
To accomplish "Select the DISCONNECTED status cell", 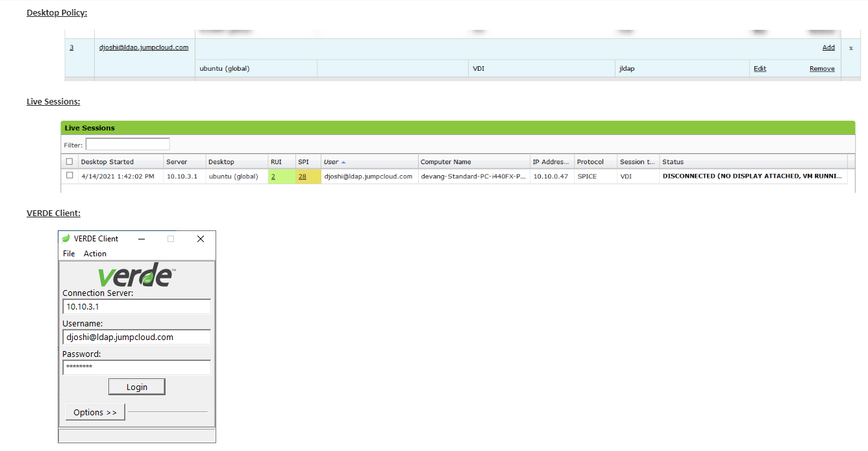I will (x=753, y=177).
